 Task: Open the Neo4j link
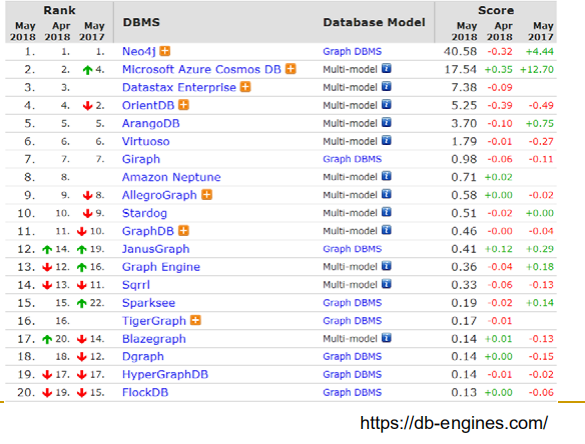tap(139, 51)
